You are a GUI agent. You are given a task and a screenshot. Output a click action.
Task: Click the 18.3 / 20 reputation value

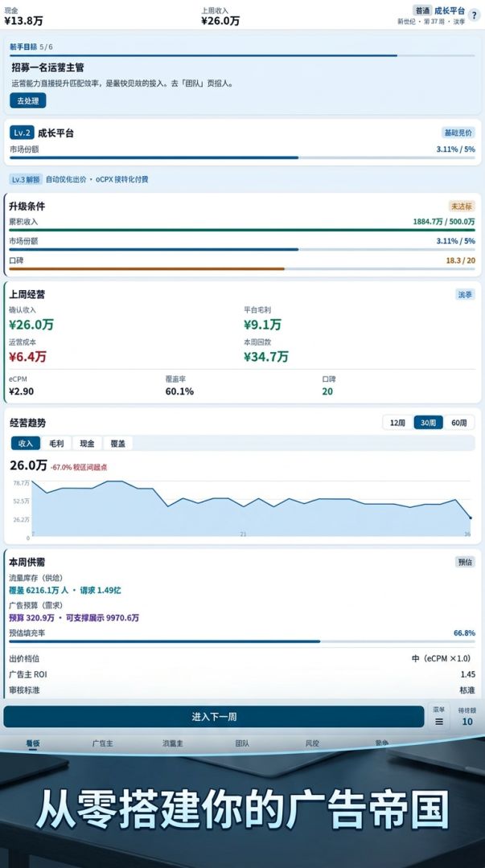(461, 260)
